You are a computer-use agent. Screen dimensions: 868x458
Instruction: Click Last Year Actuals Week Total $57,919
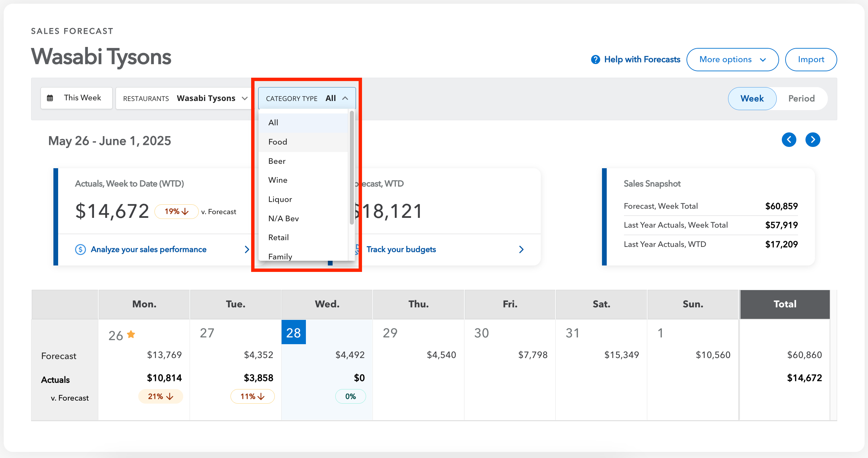point(781,225)
